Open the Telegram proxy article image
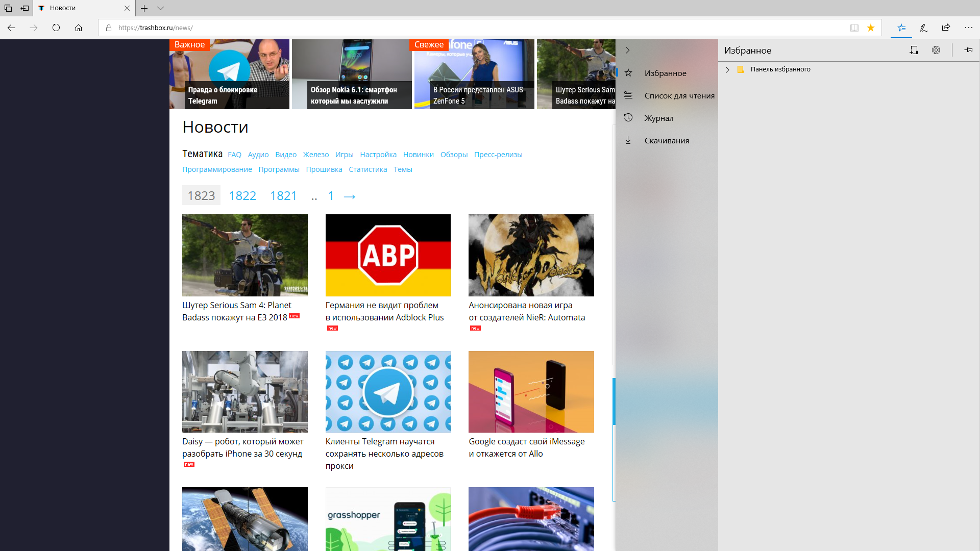Image resolution: width=980 pixels, height=551 pixels. point(388,392)
